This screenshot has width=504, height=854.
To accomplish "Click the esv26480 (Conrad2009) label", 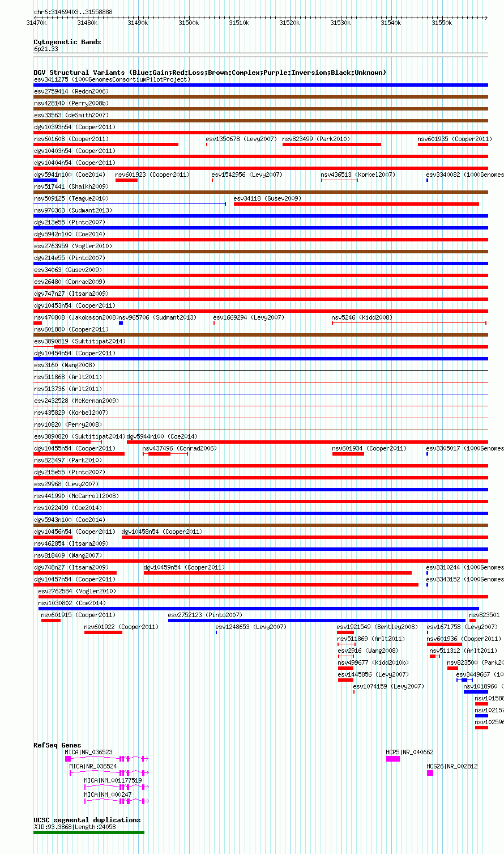I will coord(69,282).
